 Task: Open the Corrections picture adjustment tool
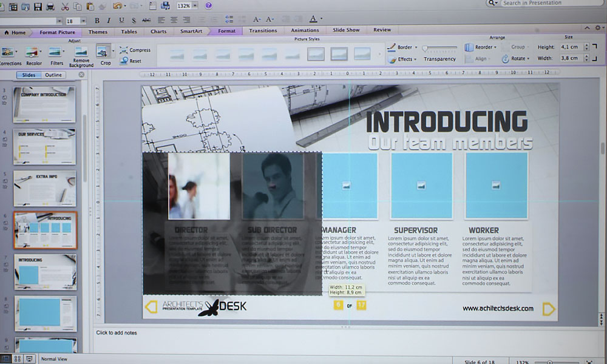pos(8,52)
